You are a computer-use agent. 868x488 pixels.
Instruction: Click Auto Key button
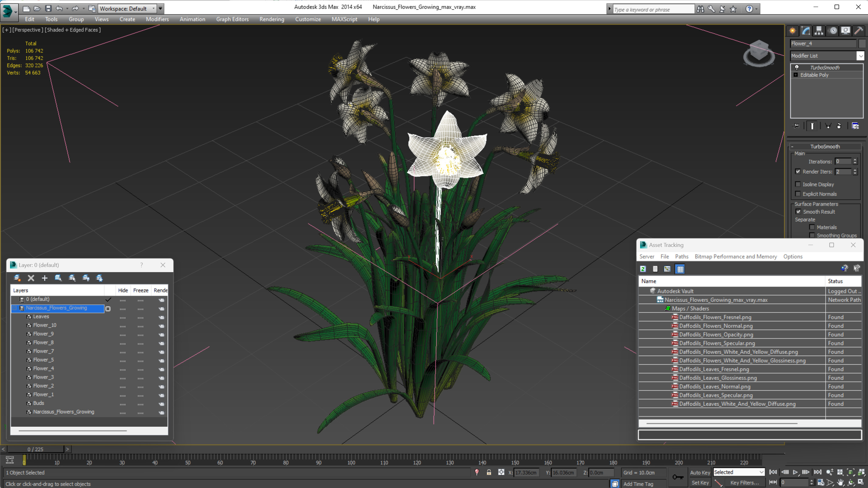point(700,472)
